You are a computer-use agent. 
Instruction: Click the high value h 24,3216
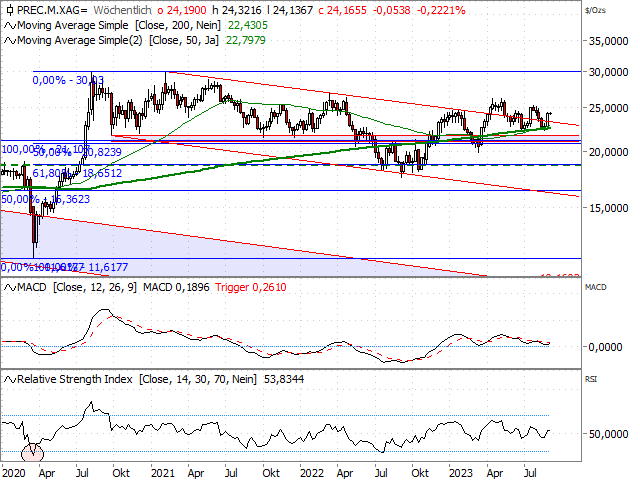[x=237, y=10]
